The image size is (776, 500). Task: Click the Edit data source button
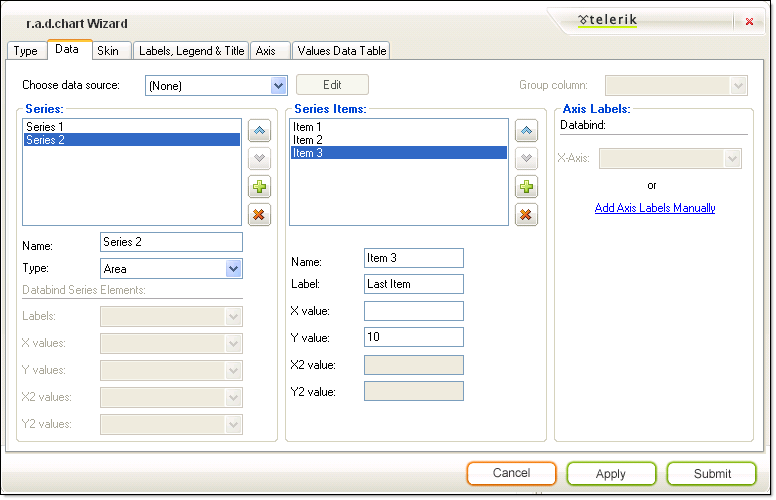332,85
